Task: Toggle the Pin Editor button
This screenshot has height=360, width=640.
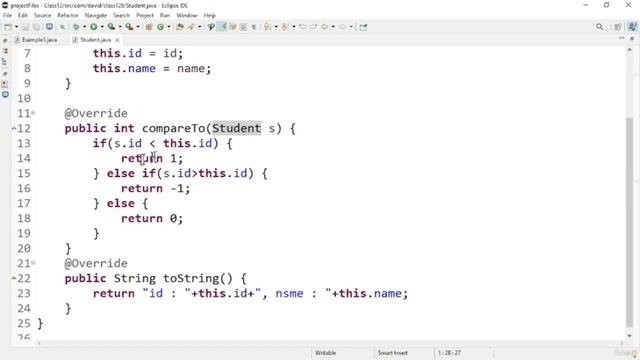Action: (363, 27)
